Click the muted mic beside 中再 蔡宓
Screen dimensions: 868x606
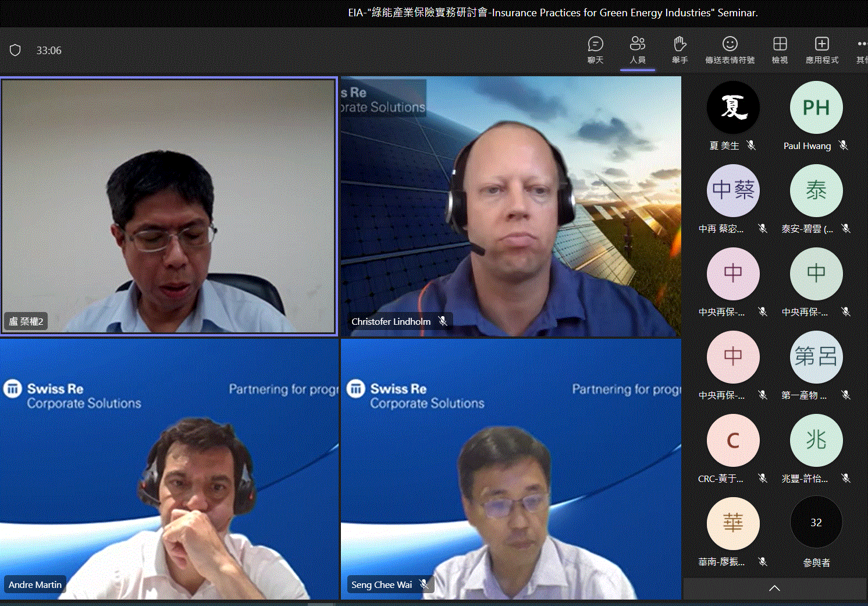click(x=763, y=229)
